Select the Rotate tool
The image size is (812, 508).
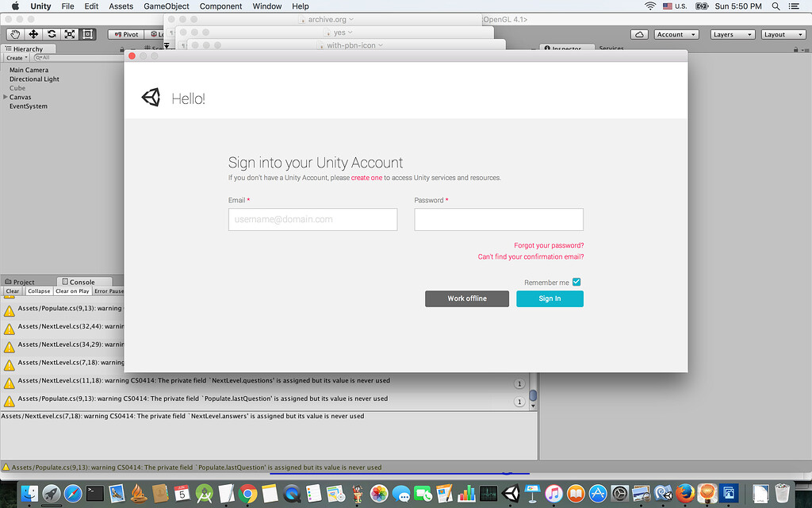point(51,34)
